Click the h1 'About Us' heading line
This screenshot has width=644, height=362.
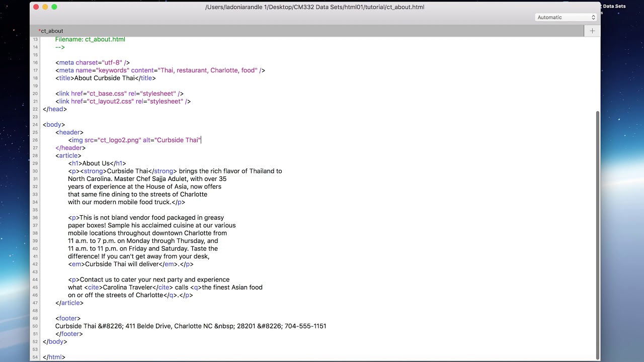click(97, 163)
